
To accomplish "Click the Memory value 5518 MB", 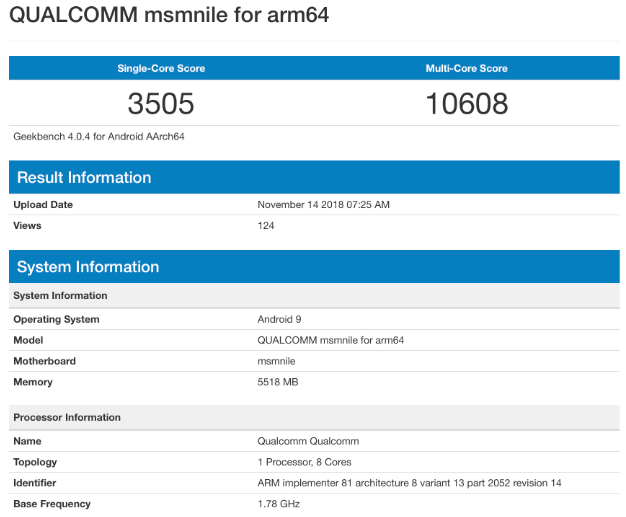I will coord(278,382).
